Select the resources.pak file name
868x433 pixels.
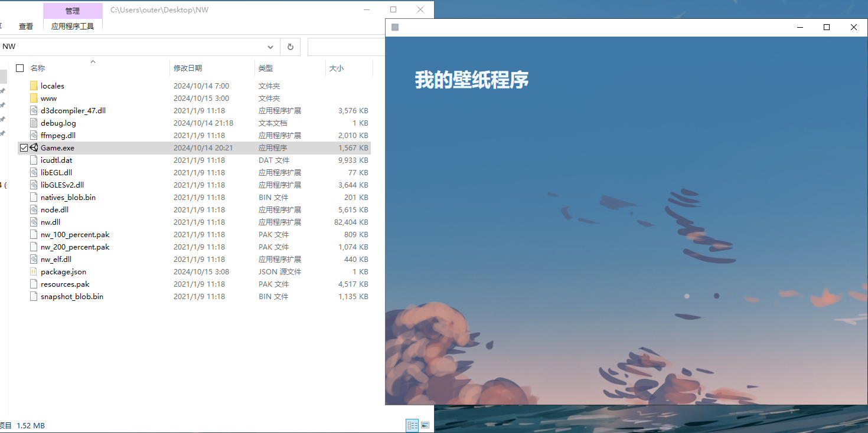(65, 284)
